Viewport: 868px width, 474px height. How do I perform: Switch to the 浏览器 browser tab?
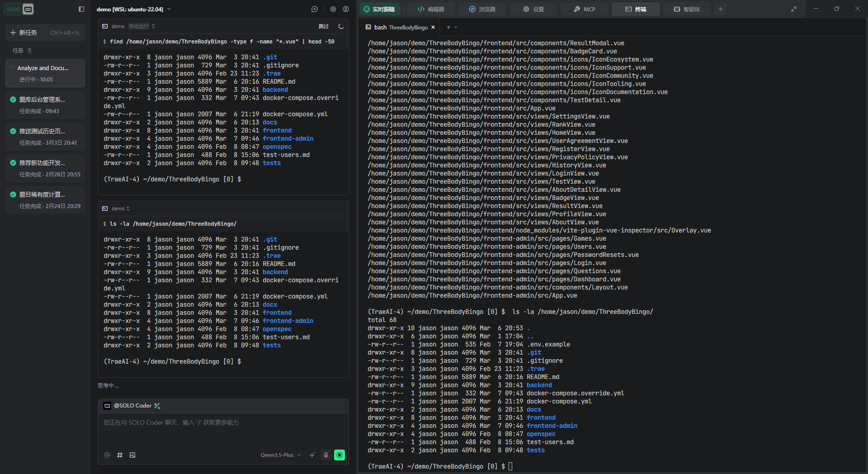(482, 9)
